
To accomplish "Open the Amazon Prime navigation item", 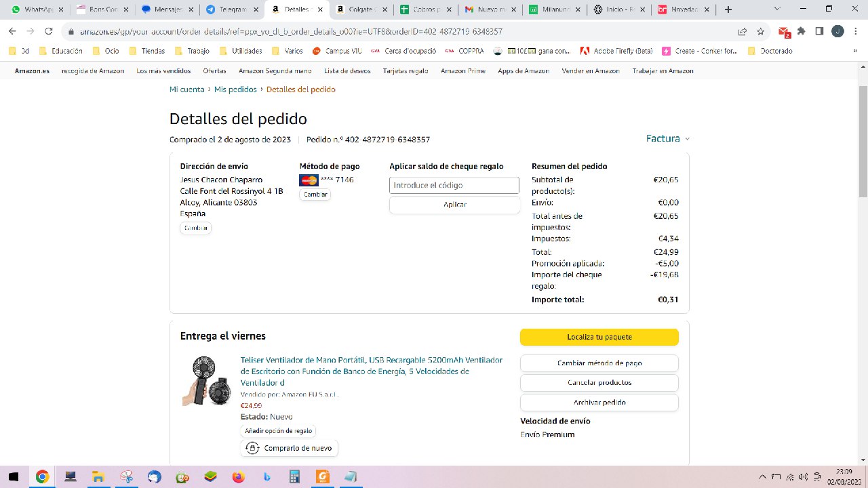I will [462, 70].
